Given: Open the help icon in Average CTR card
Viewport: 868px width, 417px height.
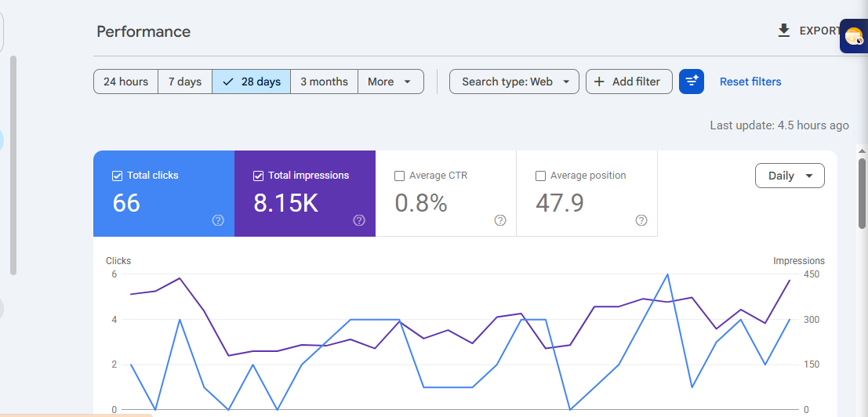Looking at the screenshot, I should 500,221.
